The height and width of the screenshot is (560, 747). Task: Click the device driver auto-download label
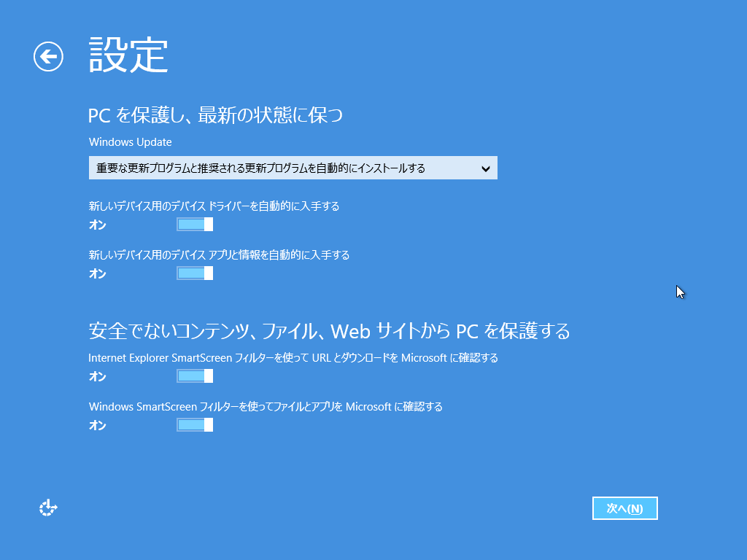click(214, 206)
